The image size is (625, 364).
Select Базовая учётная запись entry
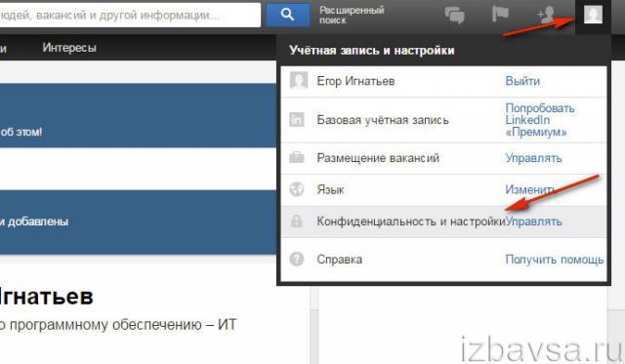pos(383,120)
